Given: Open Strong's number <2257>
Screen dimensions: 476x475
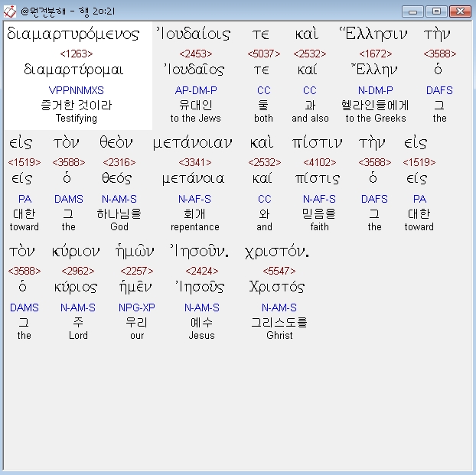Looking at the screenshot, I should (137, 271).
